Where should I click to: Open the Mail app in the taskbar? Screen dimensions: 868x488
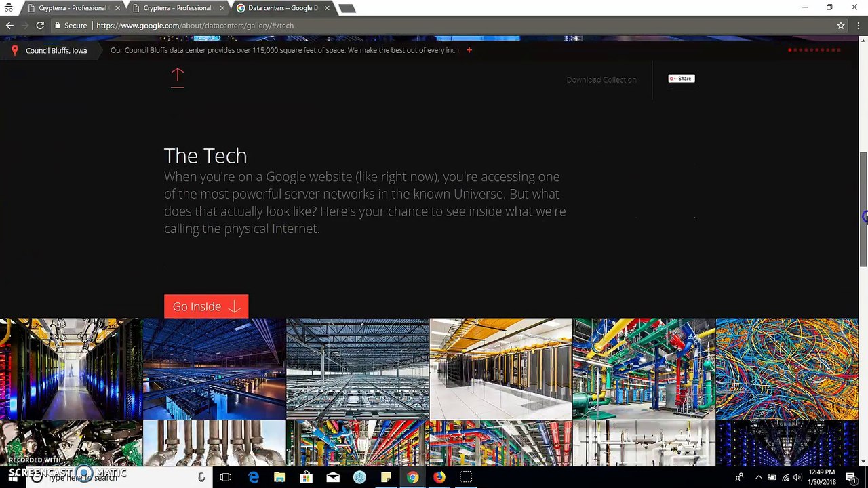[333, 477]
